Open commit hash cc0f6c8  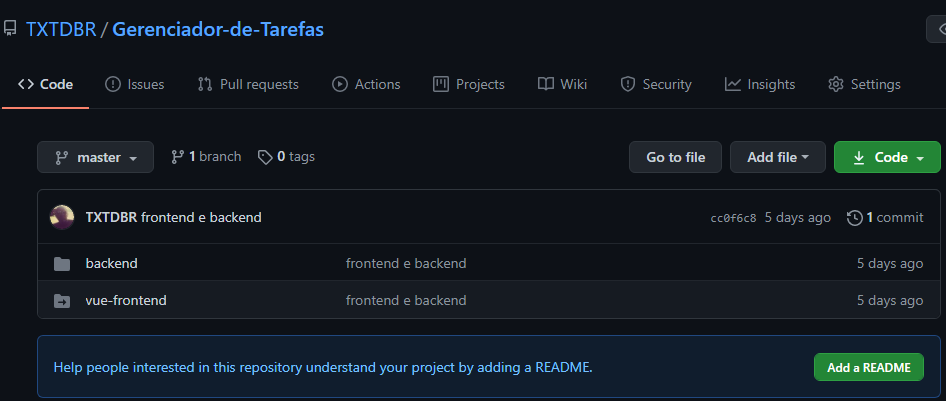(733, 218)
